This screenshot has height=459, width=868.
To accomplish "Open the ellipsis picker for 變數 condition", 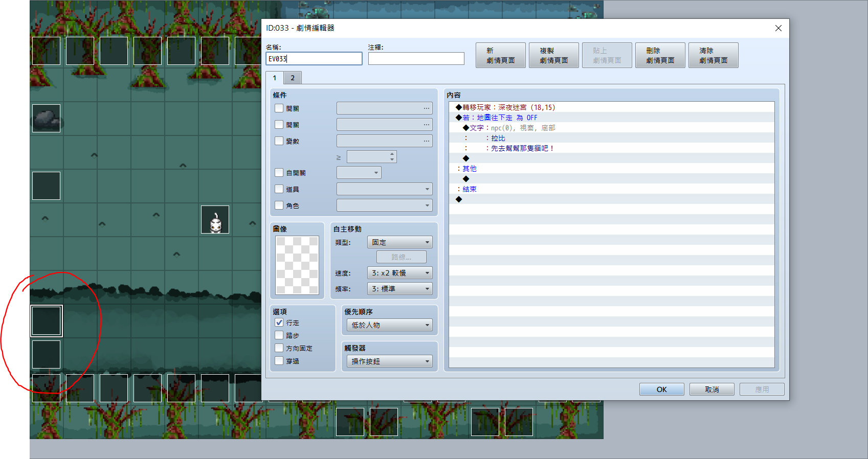I will (427, 141).
